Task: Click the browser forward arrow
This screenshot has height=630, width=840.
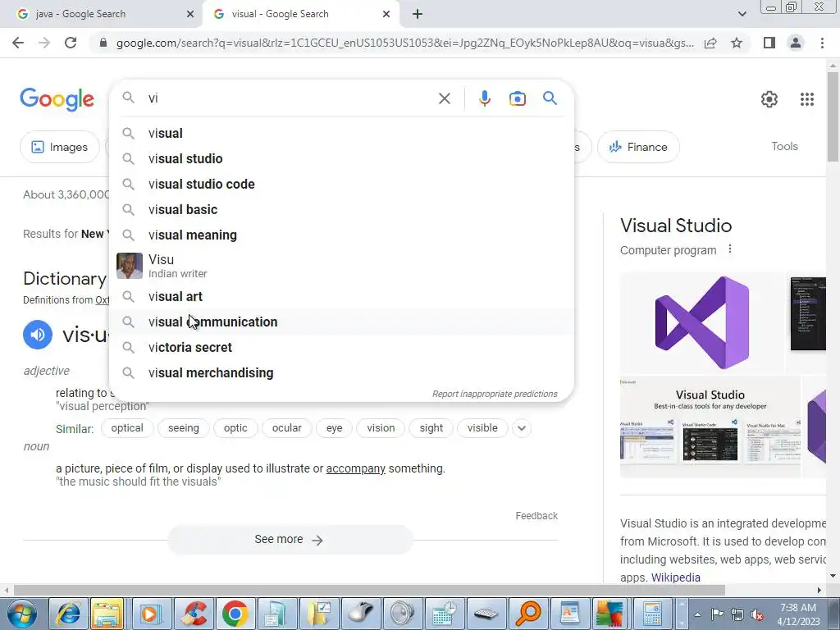Action: coord(44,43)
